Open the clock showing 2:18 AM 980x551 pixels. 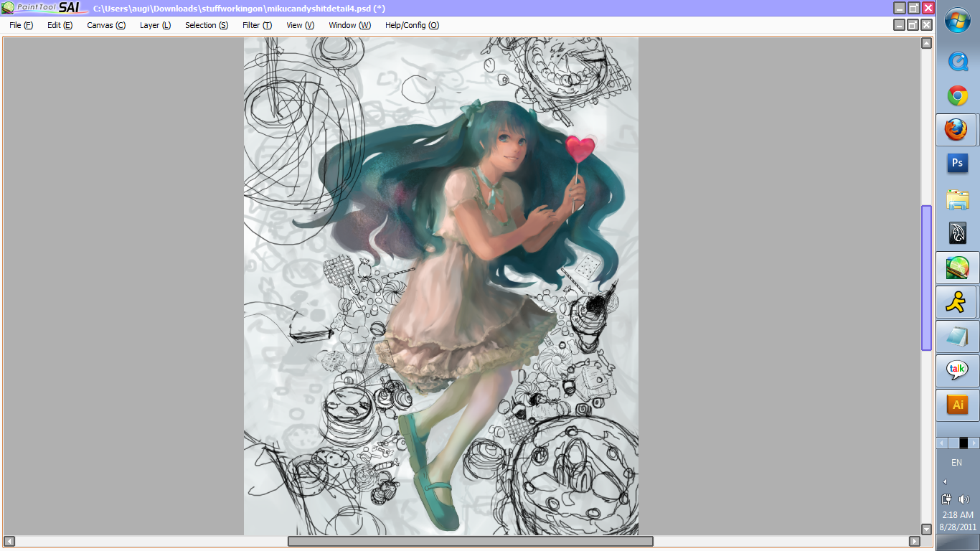point(958,515)
